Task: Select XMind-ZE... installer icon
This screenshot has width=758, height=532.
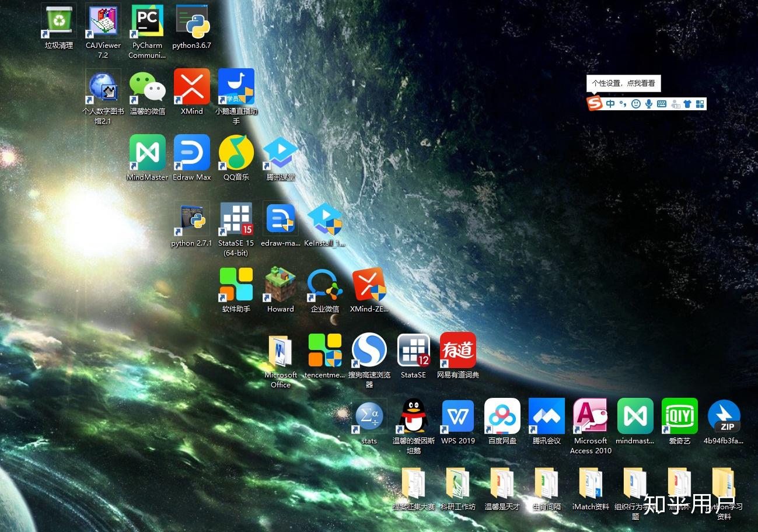Action: [x=369, y=285]
